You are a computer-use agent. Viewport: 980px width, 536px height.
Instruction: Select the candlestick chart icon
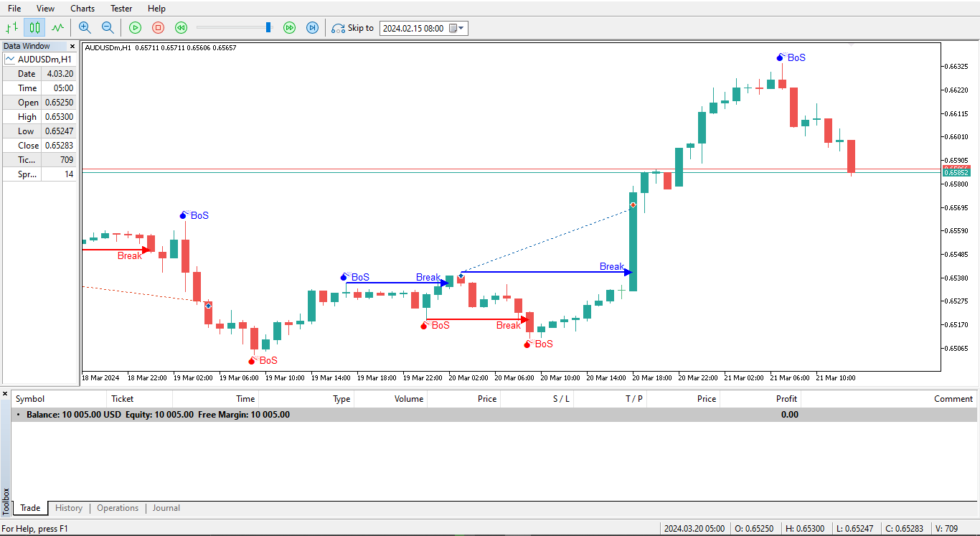[34, 27]
